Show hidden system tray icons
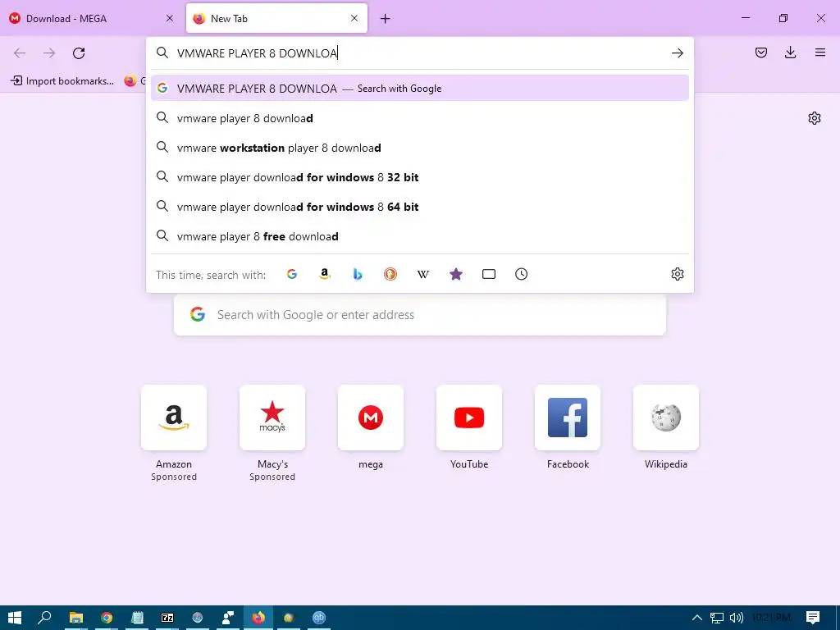Image resolution: width=840 pixels, height=630 pixels. click(697, 618)
